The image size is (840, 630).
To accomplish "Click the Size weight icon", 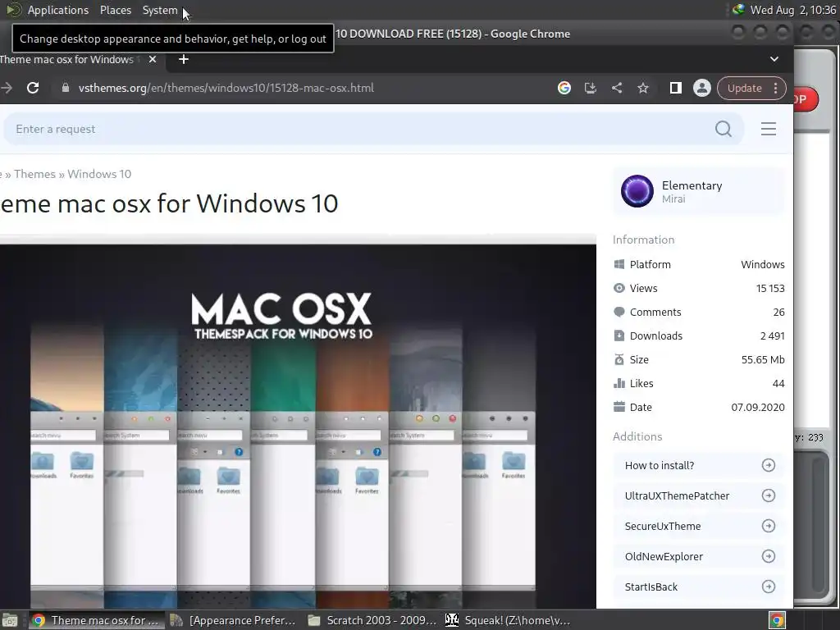I will pos(619,359).
